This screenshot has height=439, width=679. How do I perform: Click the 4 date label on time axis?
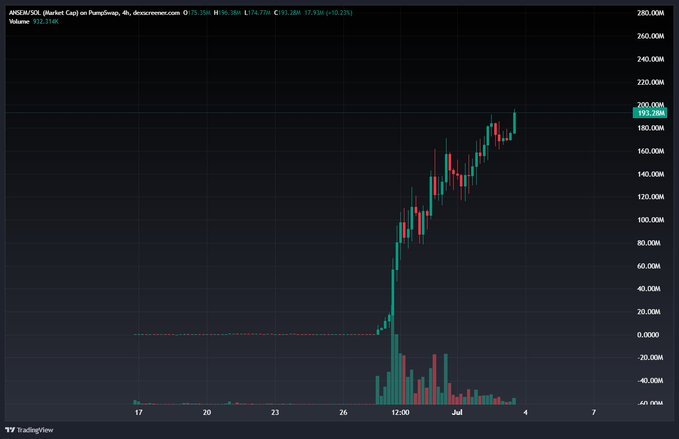[525, 412]
